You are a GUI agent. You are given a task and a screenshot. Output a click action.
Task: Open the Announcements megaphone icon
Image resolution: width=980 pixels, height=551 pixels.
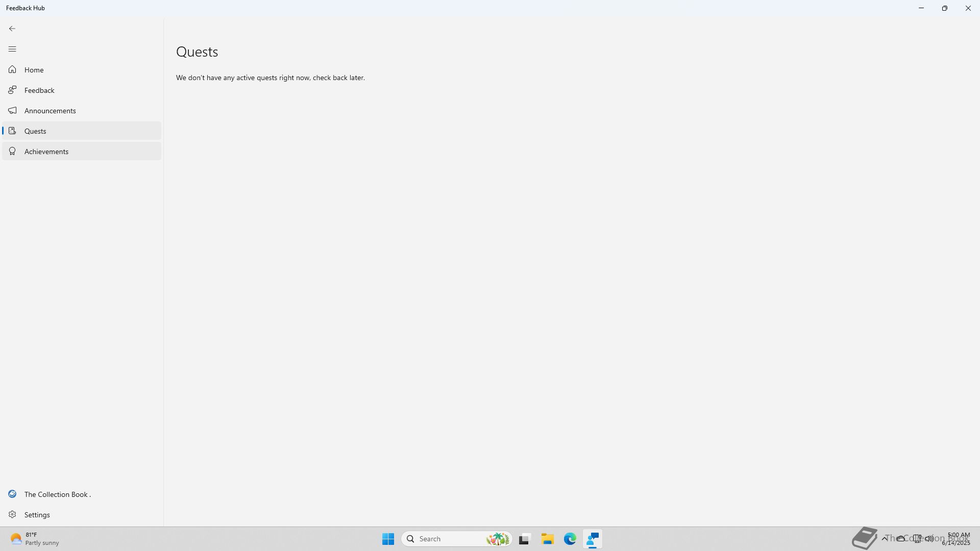(12, 111)
